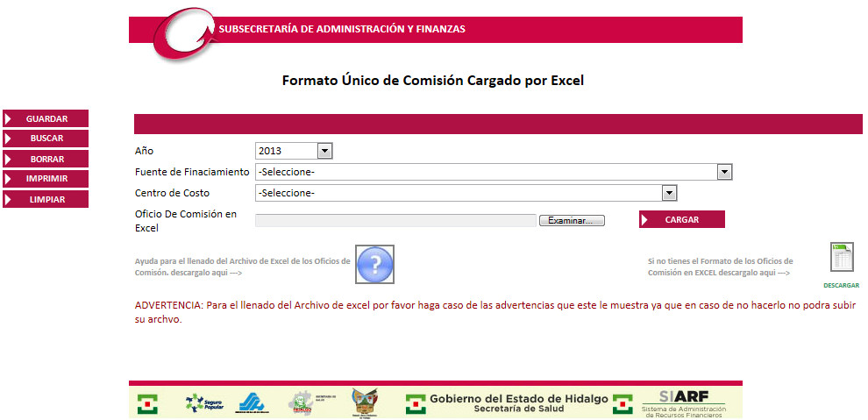Screen dimensions: 868x420
Task: Click 'Si no tienes el Formato' text
Action: click(720, 267)
